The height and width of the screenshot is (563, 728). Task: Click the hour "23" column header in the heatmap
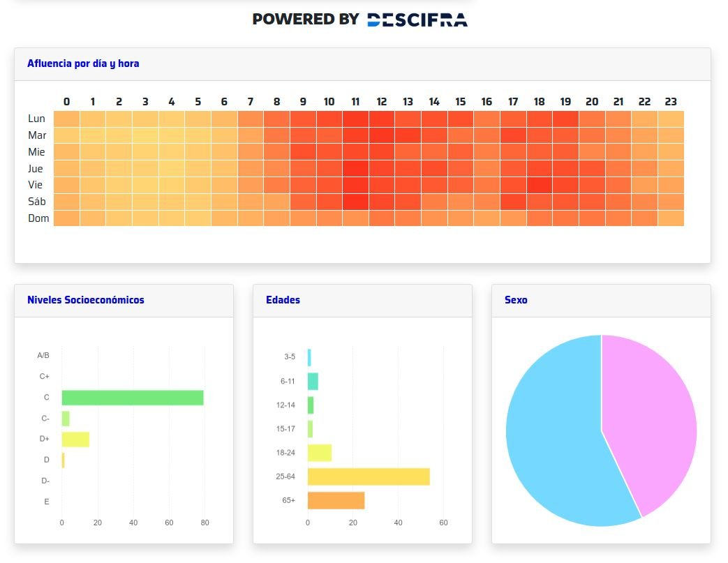pos(671,102)
